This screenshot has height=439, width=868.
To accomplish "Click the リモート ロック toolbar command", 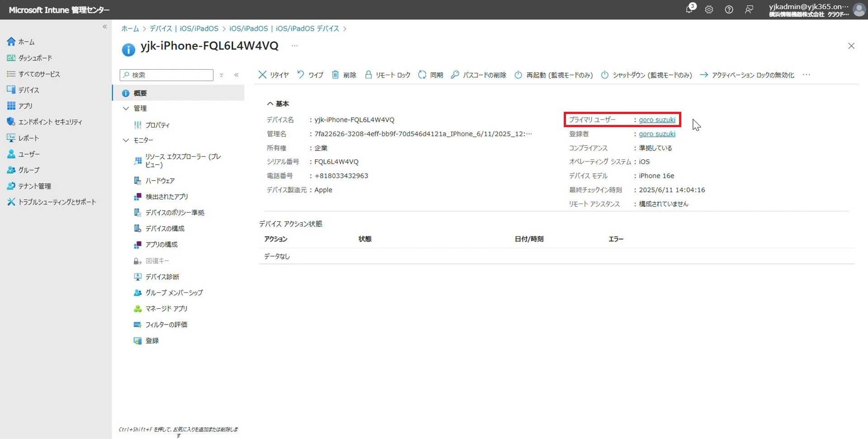I will (387, 75).
